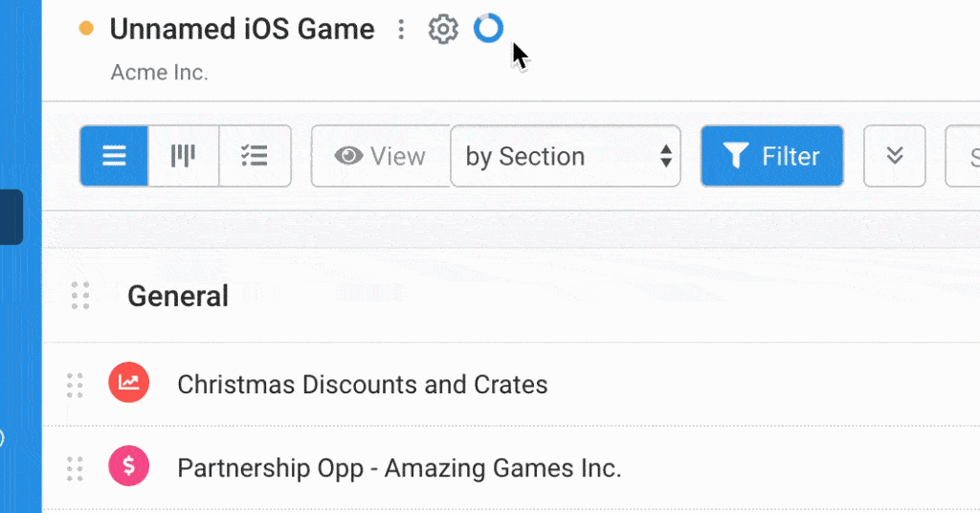This screenshot has width=980, height=513.
Task: Click the double-chevron expand all button
Action: click(x=895, y=156)
